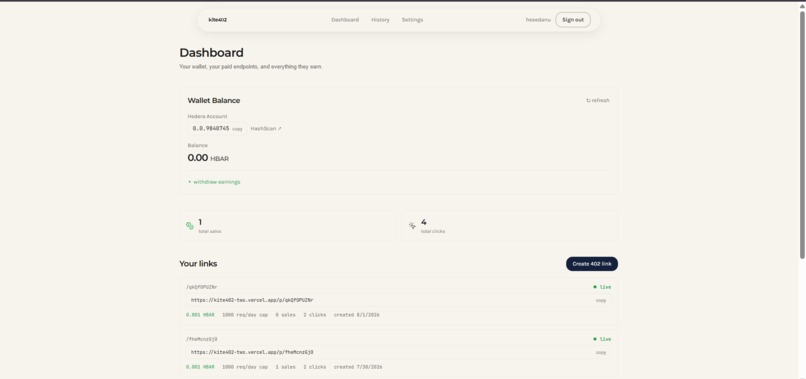Click the /qkQfOPUZNr link slug

202,287
